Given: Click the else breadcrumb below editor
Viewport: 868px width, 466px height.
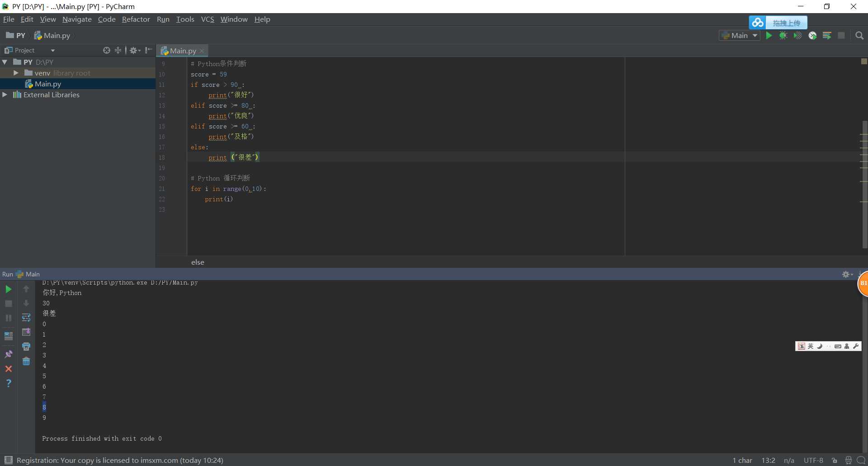Looking at the screenshot, I should [198, 262].
